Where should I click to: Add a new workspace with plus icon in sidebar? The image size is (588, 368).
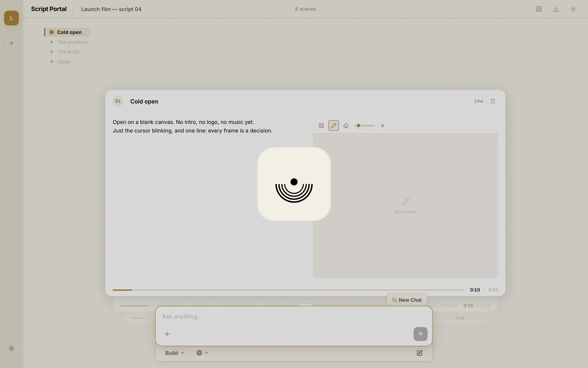11,43
